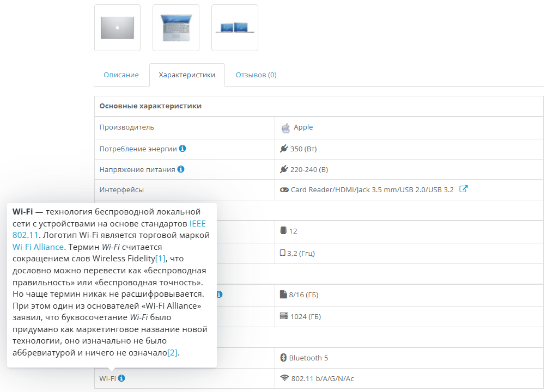The height and width of the screenshot is (392, 553).
Task: Select the two-laptops side-by-side thumbnail
Action: coord(235,28)
